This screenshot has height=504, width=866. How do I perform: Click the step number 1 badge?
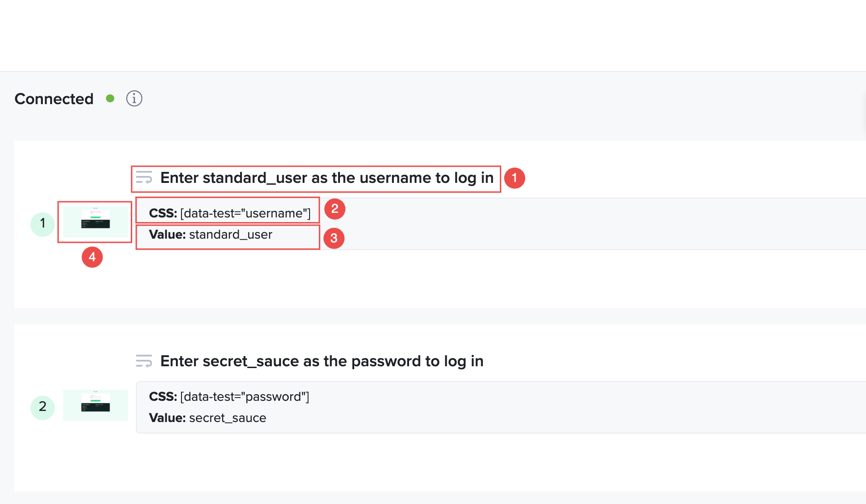42,224
